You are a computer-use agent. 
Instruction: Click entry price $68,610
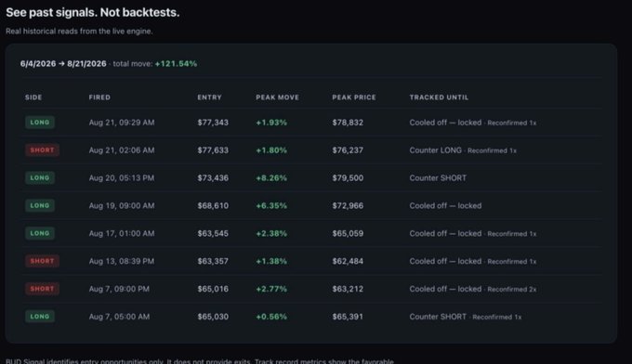[213, 206]
